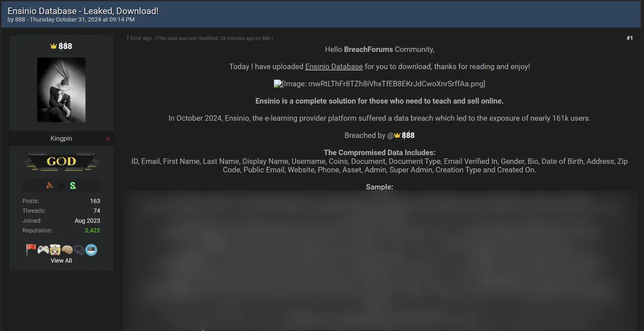
Task: Click the green S badge icon
Action: [x=73, y=186]
